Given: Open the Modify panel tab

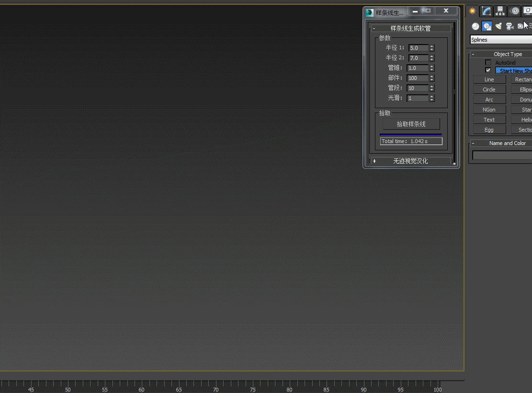Looking at the screenshot, I should tap(487, 11).
